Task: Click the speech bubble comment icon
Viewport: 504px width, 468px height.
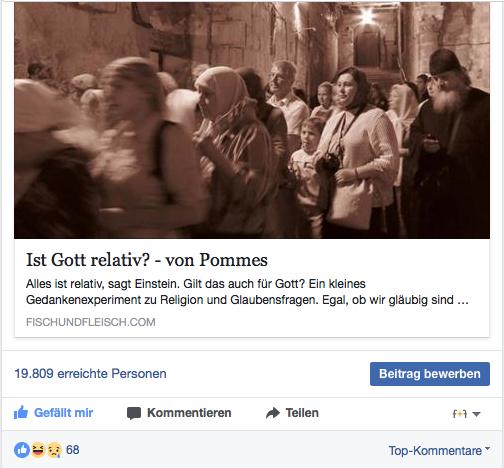Action: pos(134,413)
